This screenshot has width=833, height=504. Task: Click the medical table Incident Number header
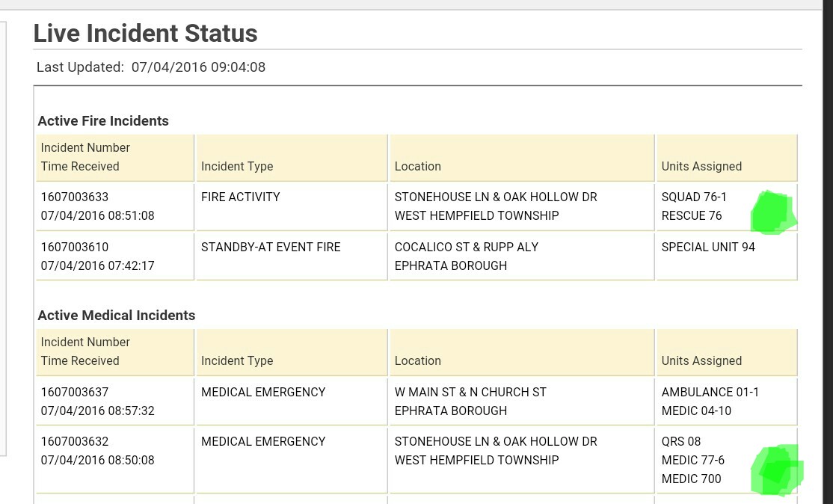tap(85, 342)
